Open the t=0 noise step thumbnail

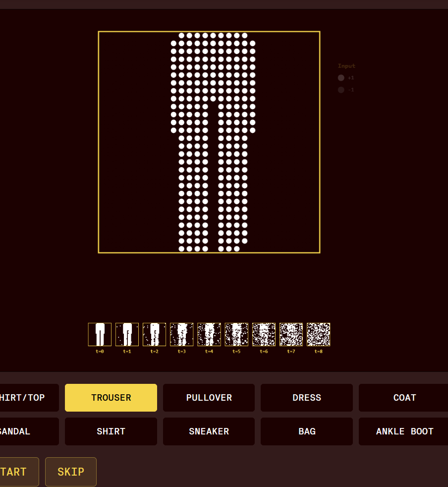[x=100, y=334]
